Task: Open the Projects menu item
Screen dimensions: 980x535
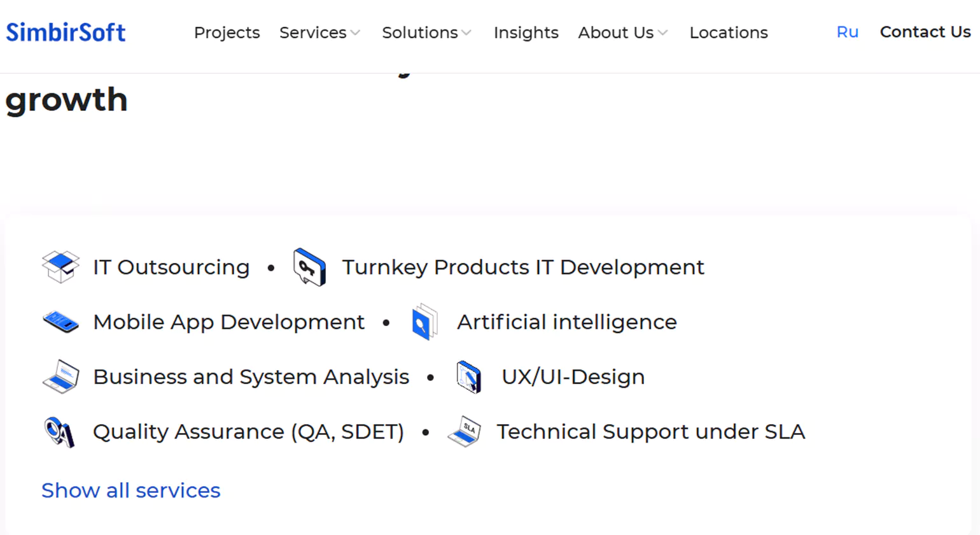Action: click(227, 32)
